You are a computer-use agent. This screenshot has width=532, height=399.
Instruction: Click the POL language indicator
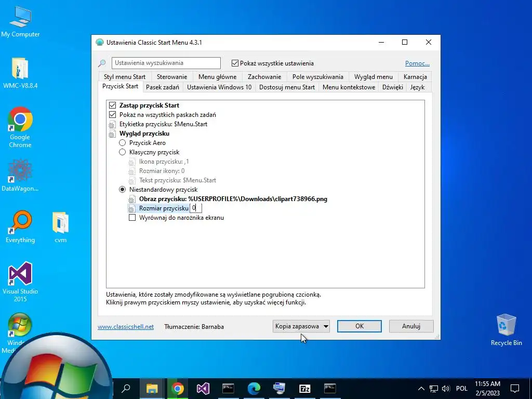[x=461, y=389]
